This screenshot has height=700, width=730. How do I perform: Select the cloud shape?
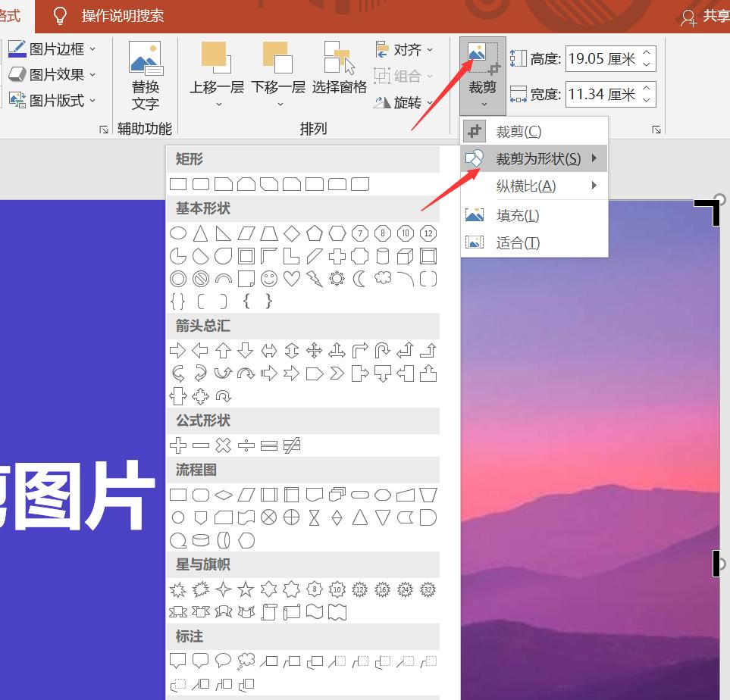pyautogui.click(x=383, y=279)
